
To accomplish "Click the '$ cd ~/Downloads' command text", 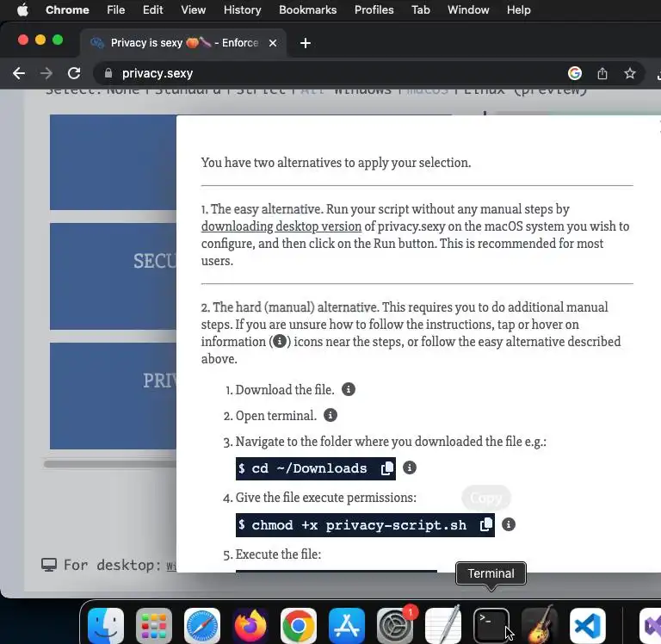I will point(303,468).
